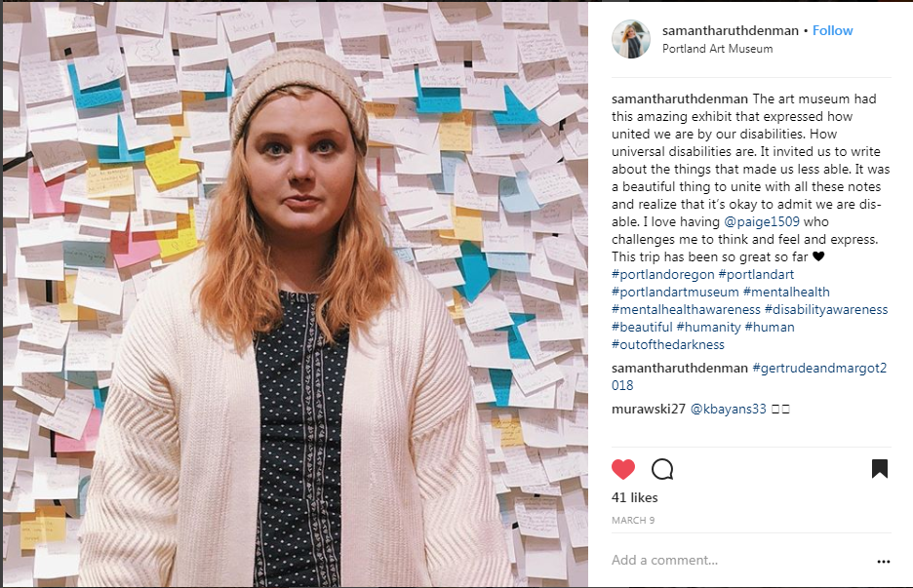Open the #disabilityawareness hashtag
This screenshot has width=913, height=588.
click(x=826, y=309)
